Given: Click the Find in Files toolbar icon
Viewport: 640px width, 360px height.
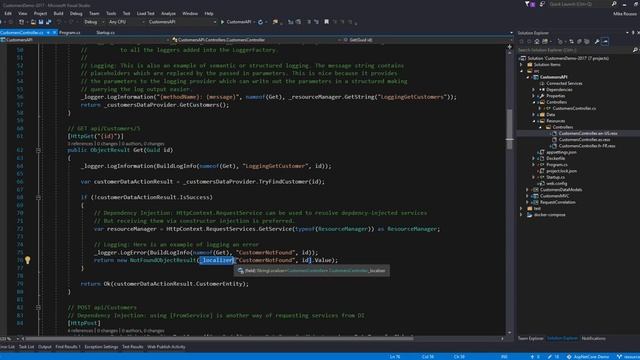Looking at the screenshot, I should (x=275, y=22).
